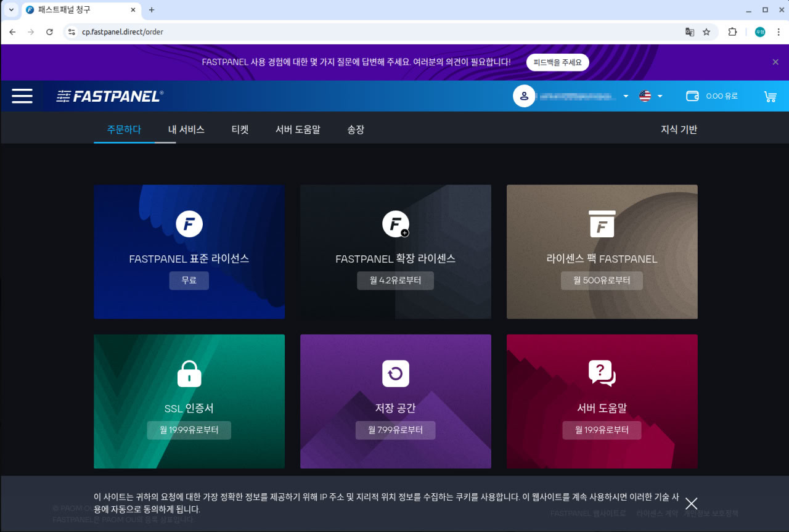Click the user avatar icon
This screenshot has height=532, width=789.
[524, 96]
